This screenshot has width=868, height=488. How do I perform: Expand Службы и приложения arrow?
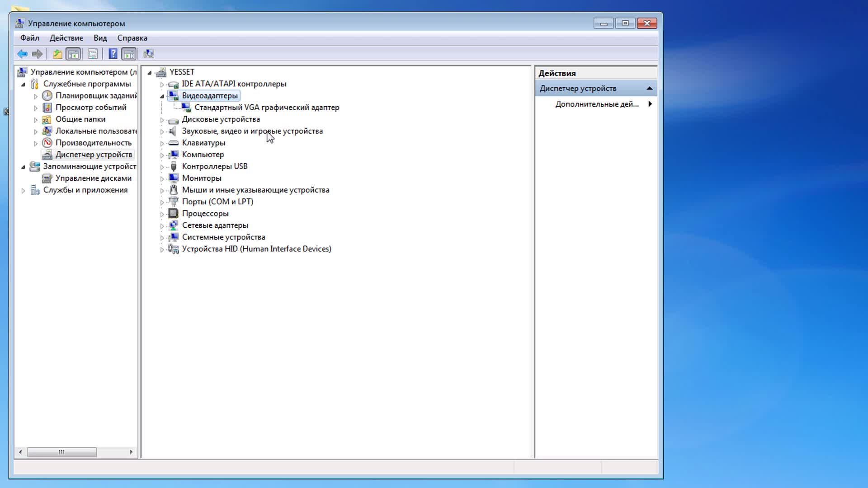click(23, 191)
